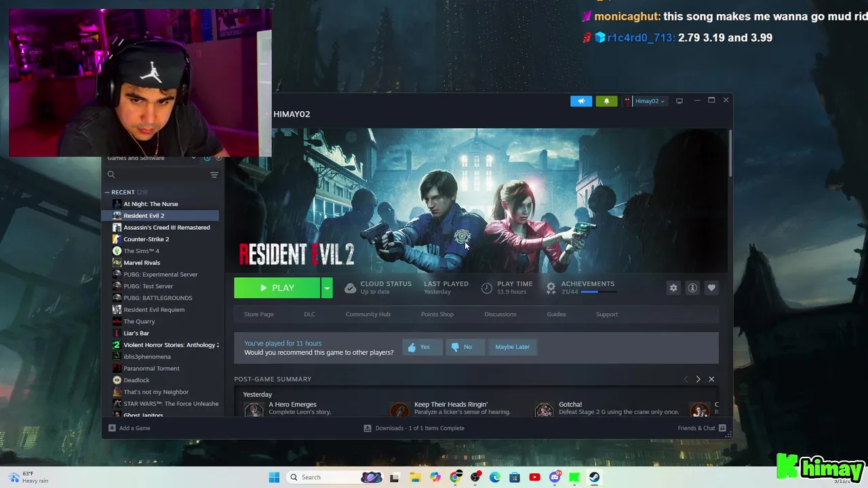The width and height of the screenshot is (868, 488).
Task: Open Google Chrome from the taskbar
Action: pyautogui.click(x=455, y=477)
